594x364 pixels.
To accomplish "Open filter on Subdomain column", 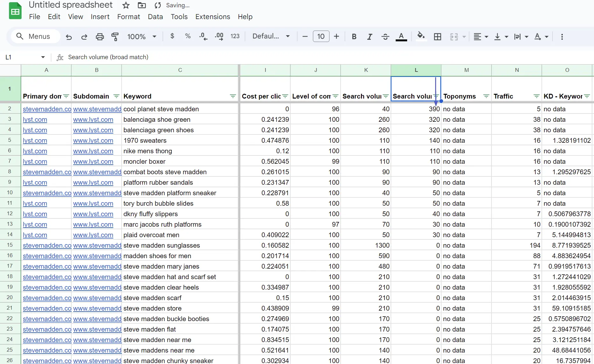I will pos(117,96).
